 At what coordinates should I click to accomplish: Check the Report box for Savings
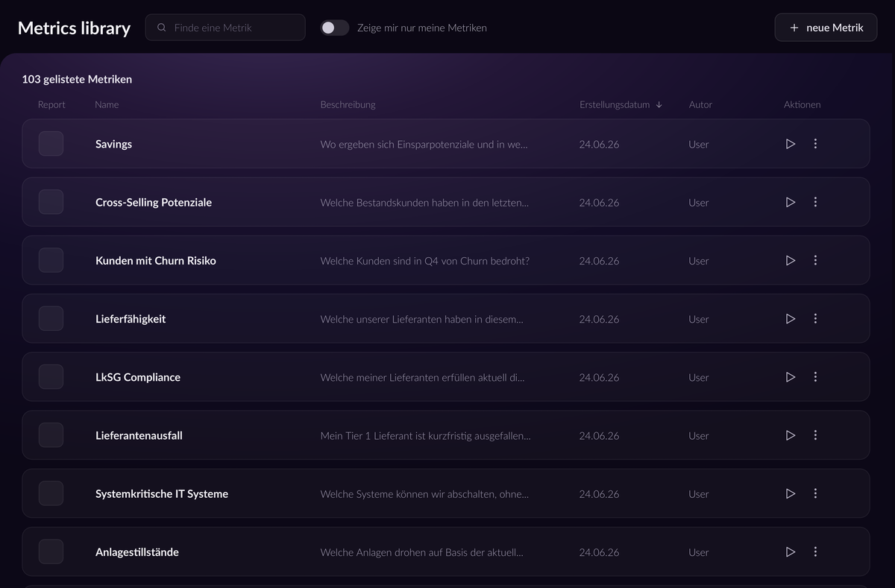(x=51, y=144)
